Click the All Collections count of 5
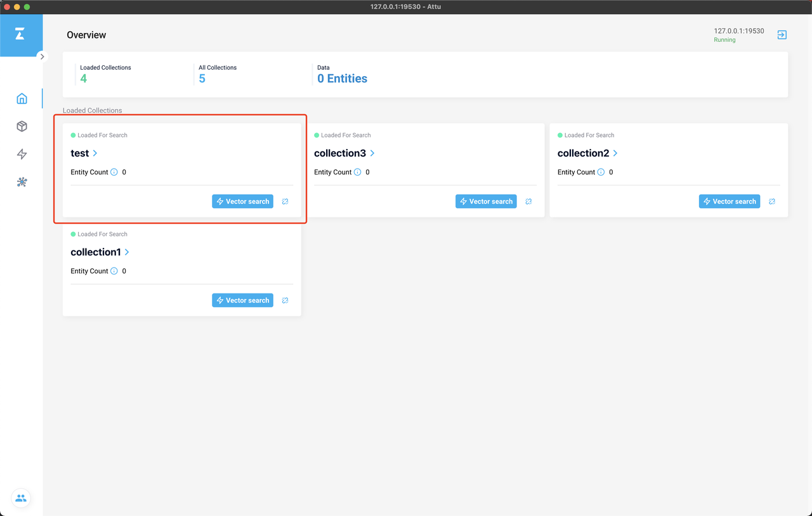812x516 pixels. (x=202, y=79)
